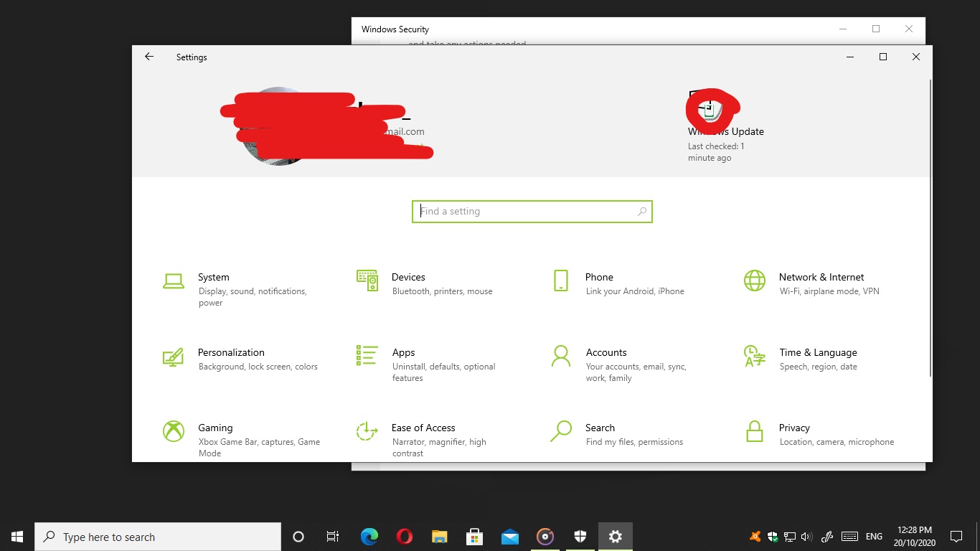Open the Mail app from the taskbar
980x551 pixels.
coord(510,537)
